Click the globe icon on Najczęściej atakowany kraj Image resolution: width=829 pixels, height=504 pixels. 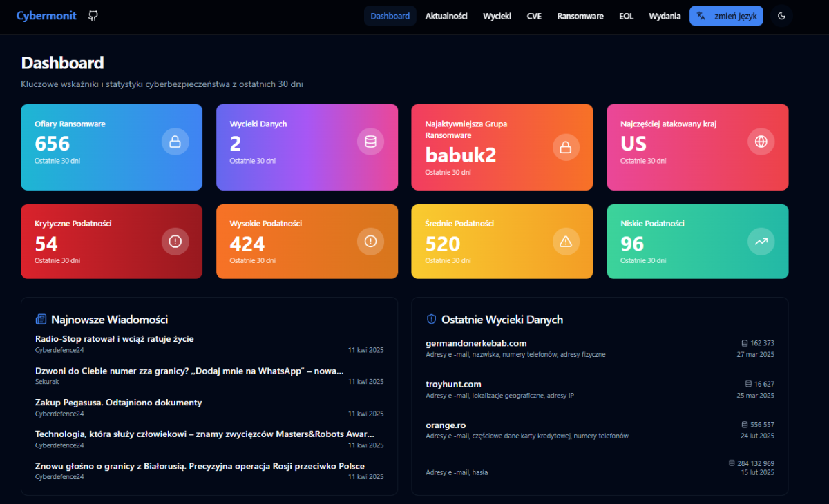click(761, 141)
